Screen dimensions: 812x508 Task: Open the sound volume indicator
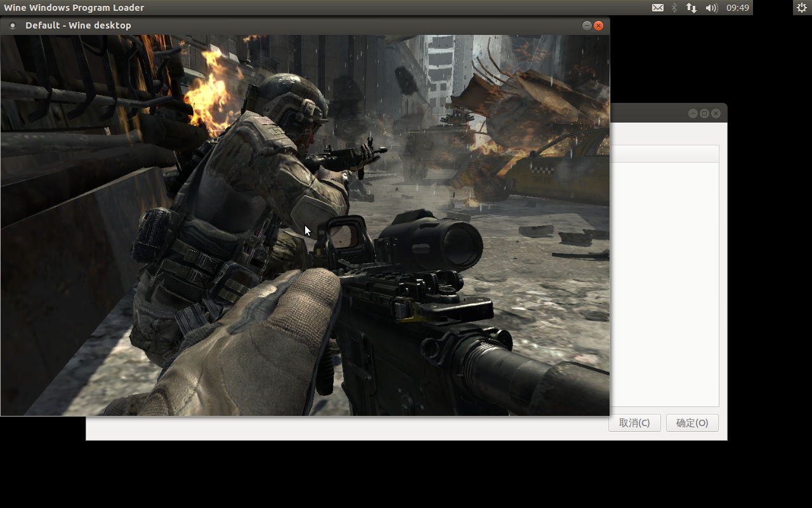click(711, 8)
